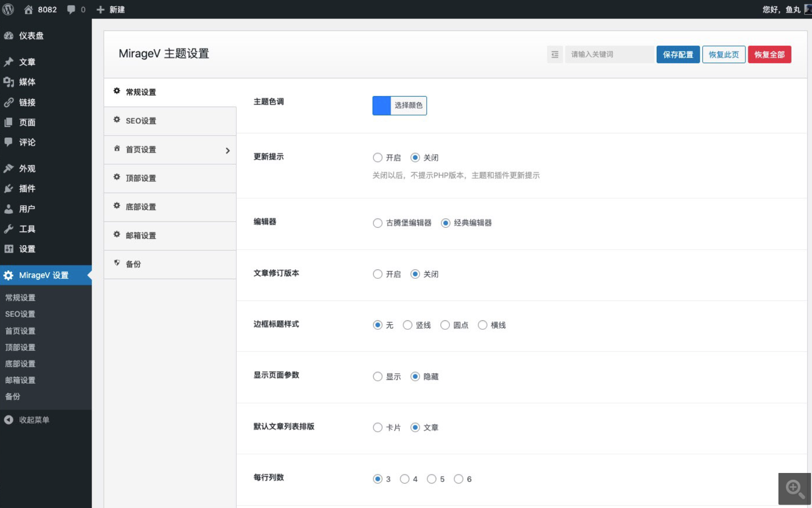
Task: Click the expand-all list icon beside search
Action: pyautogui.click(x=555, y=55)
